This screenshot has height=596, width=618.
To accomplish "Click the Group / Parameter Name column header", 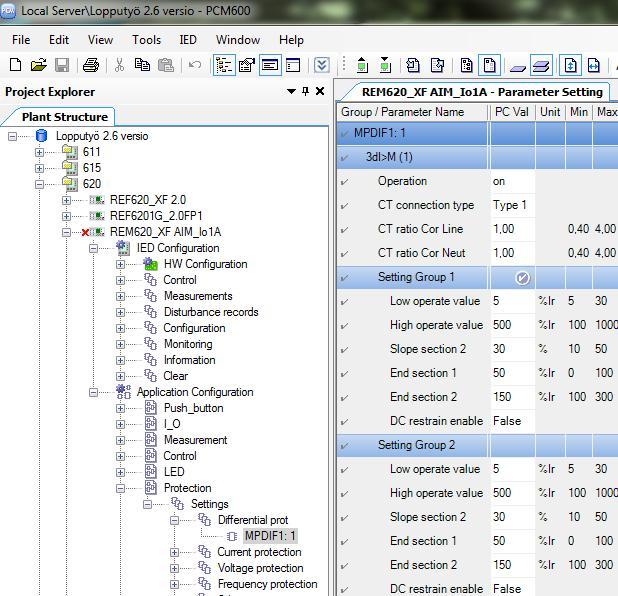I will 412,112.
